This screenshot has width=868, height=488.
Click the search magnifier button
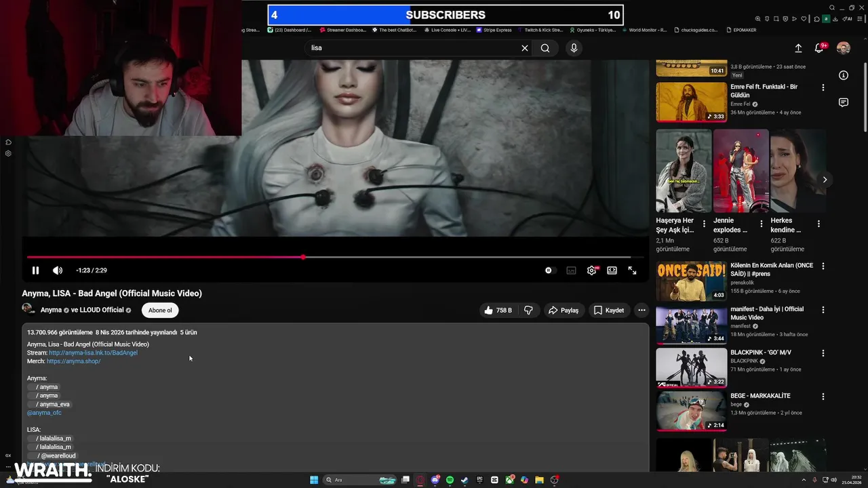545,48
